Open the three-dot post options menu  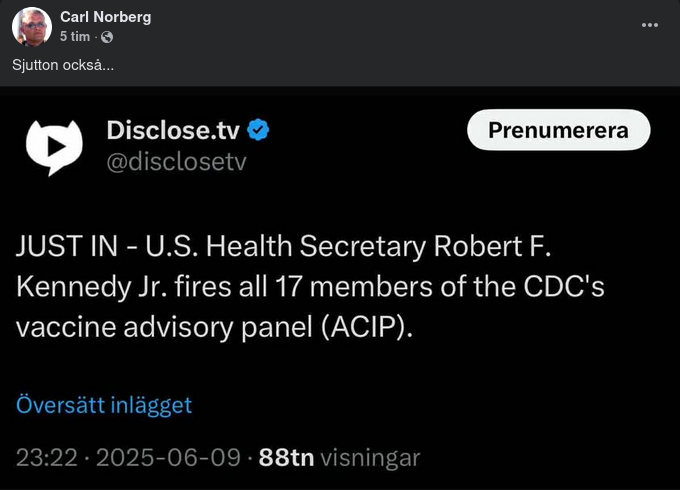pos(650,24)
